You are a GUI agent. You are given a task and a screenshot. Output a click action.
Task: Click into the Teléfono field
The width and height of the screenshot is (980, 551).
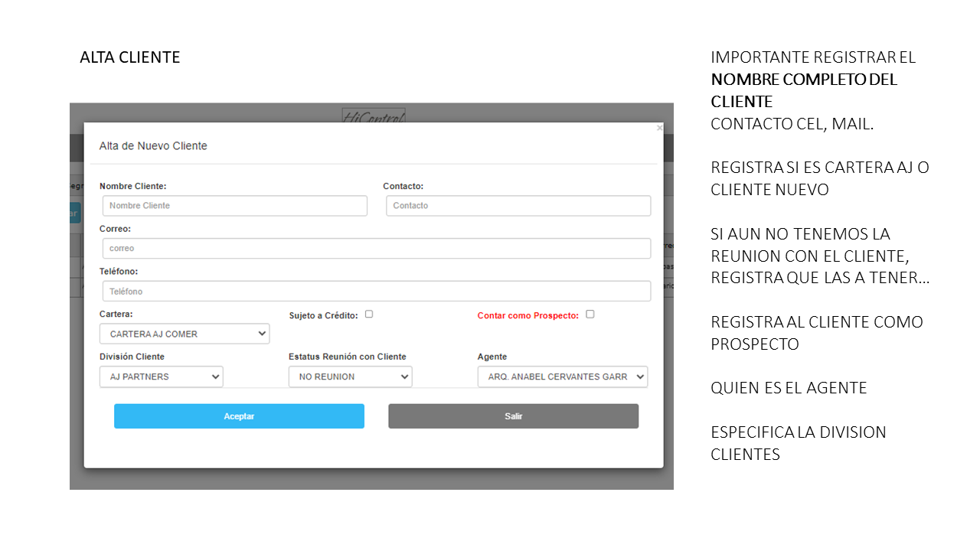click(x=376, y=292)
